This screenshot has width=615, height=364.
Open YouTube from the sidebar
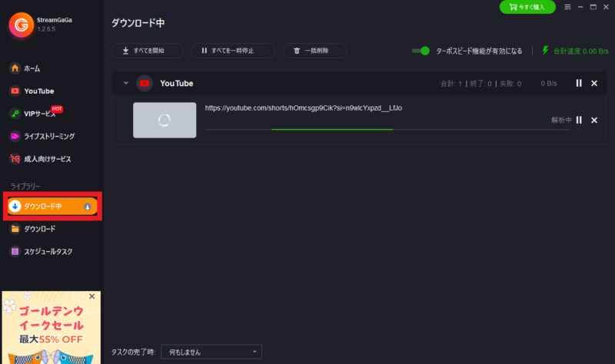tap(32, 91)
